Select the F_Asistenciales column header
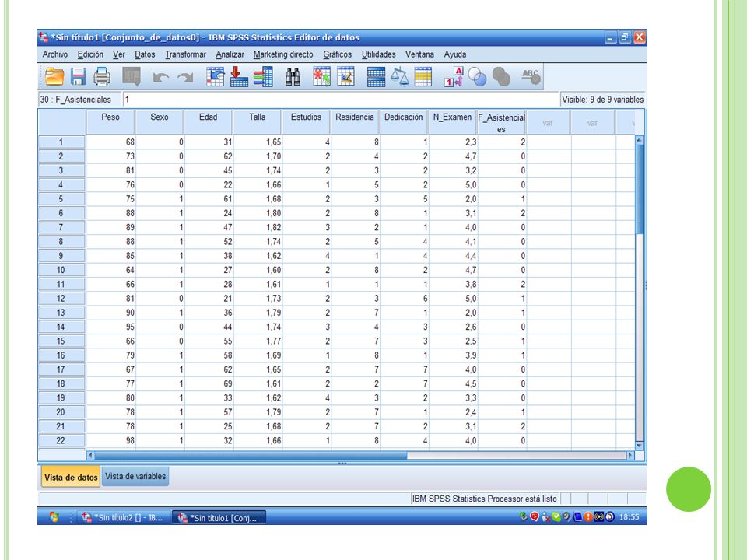Screen dimensions: 747x560 (x=501, y=122)
